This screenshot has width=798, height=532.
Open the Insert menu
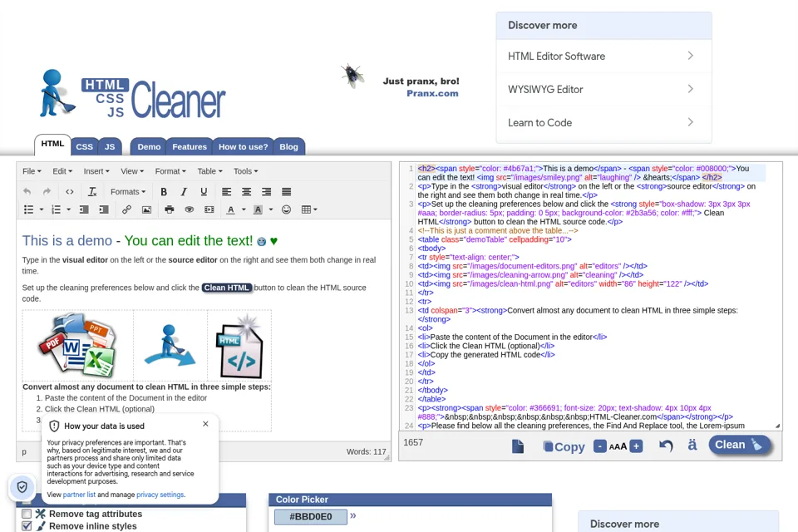96,171
